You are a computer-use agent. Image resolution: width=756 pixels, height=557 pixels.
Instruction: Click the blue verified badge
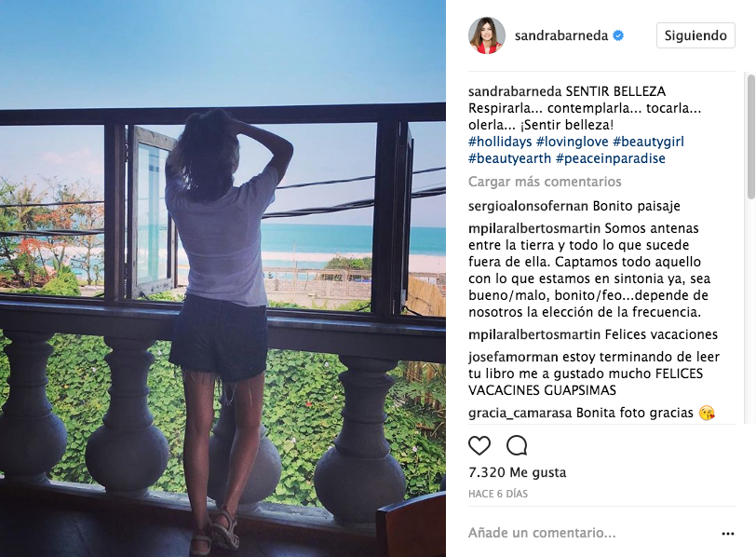618,35
